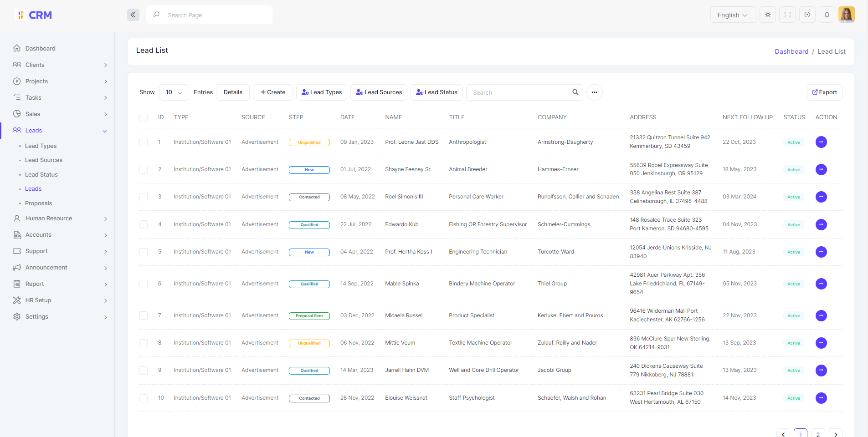Open action menu for Mable Spinka

[821, 284]
